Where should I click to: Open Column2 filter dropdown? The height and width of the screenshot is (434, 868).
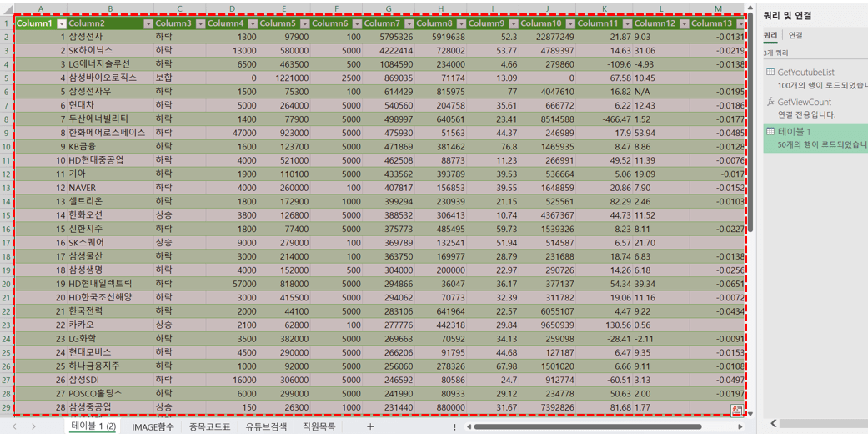(148, 24)
